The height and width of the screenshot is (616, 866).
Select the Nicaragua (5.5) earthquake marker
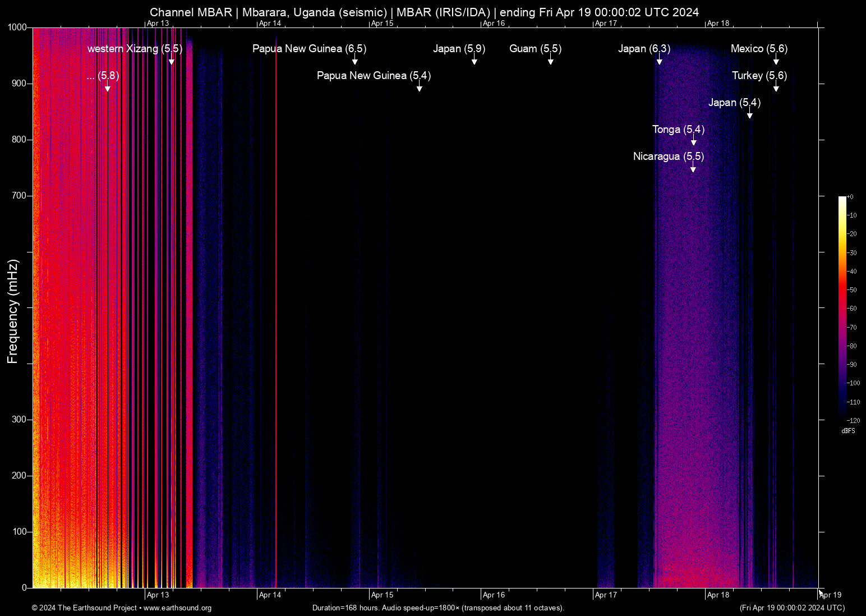667,157
